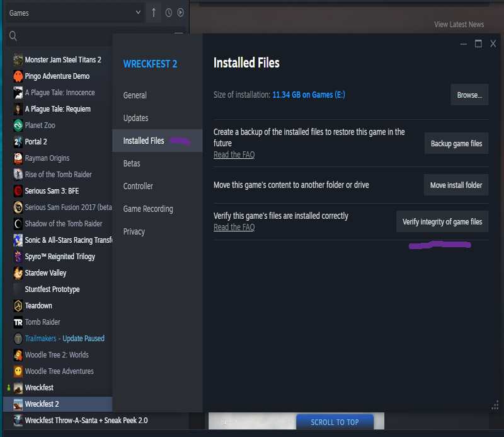
Task: Click Move install folder button
Action: tap(456, 185)
